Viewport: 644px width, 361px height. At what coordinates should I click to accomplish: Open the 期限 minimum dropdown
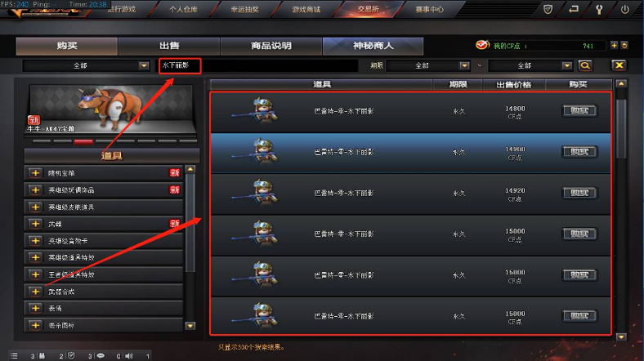coord(428,65)
